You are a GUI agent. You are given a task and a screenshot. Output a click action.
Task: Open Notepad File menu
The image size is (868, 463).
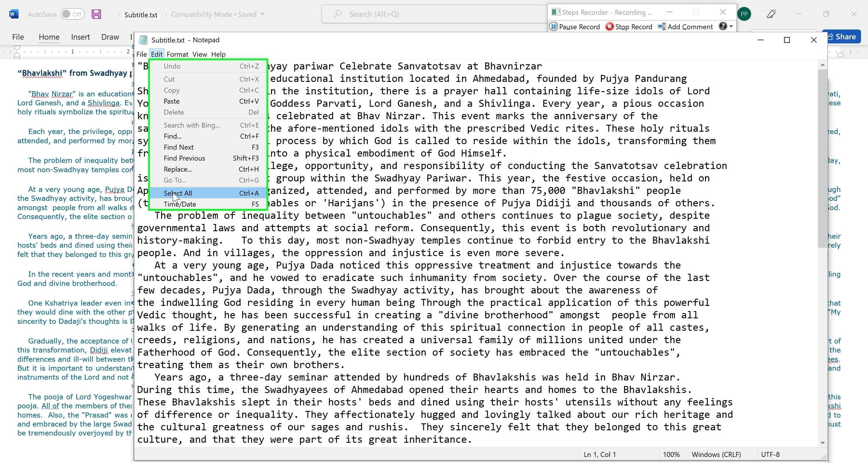click(141, 54)
